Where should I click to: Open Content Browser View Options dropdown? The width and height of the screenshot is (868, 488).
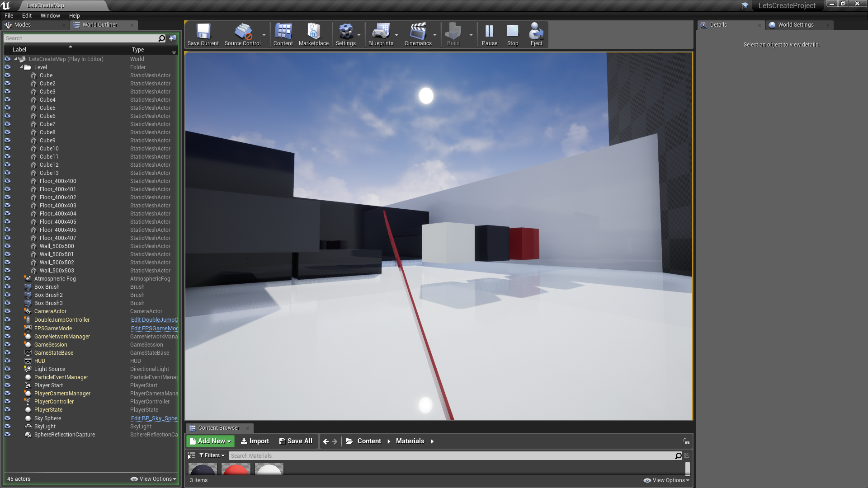[666, 480]
